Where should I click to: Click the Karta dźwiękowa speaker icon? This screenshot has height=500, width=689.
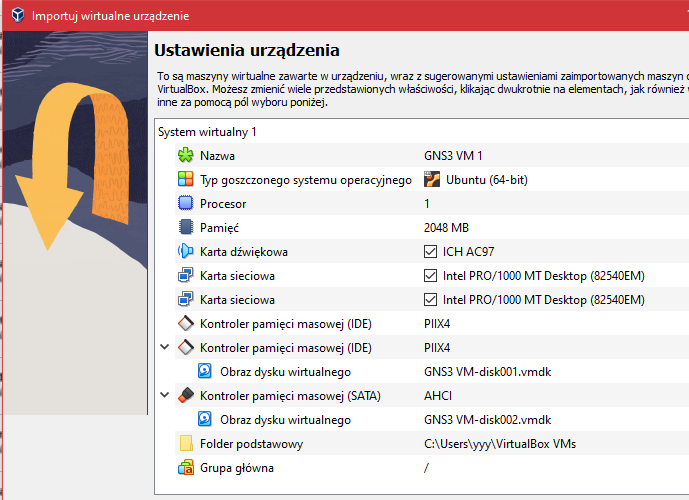[x=185, y=251]
